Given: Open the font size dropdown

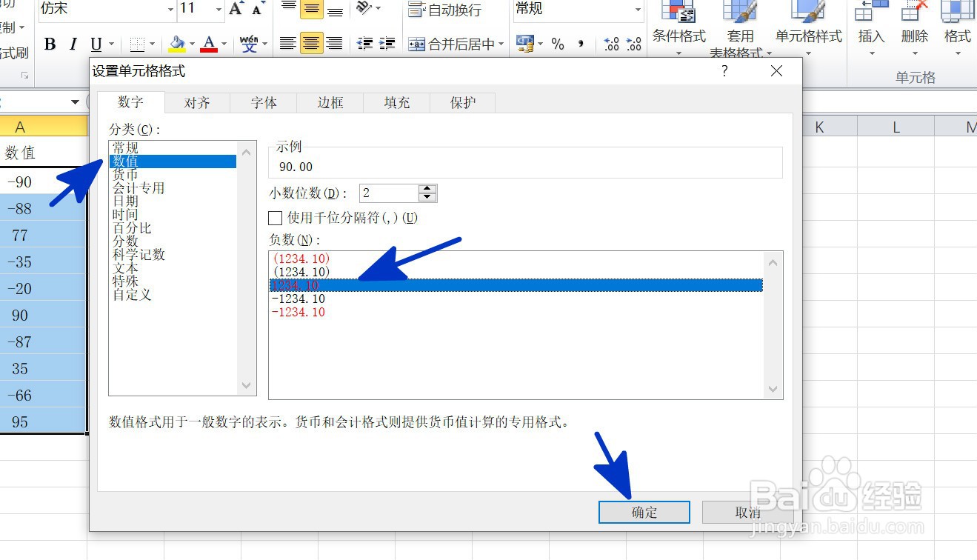Looking at the screenshot, I should click(x=219, y=9).
